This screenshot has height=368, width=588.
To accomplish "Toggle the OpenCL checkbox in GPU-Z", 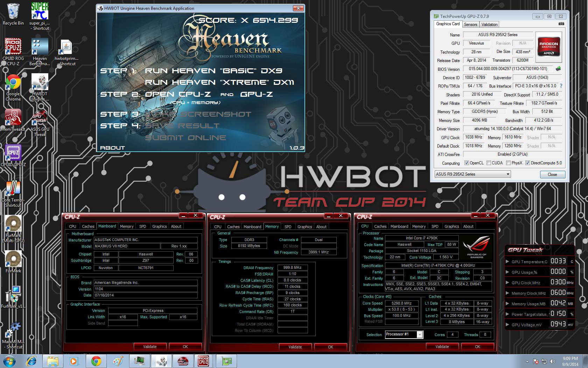I will pyautogui.click(x=466, y=163).
